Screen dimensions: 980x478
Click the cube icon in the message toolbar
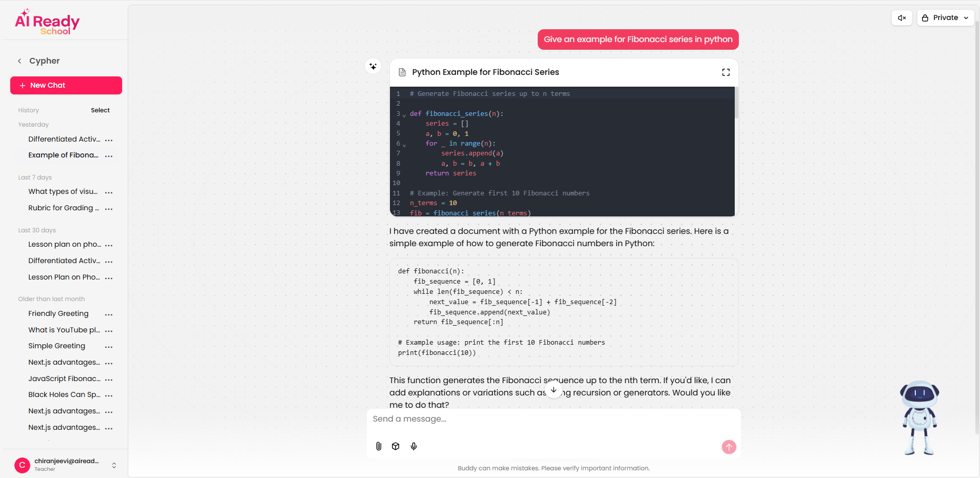coord(396,446)
